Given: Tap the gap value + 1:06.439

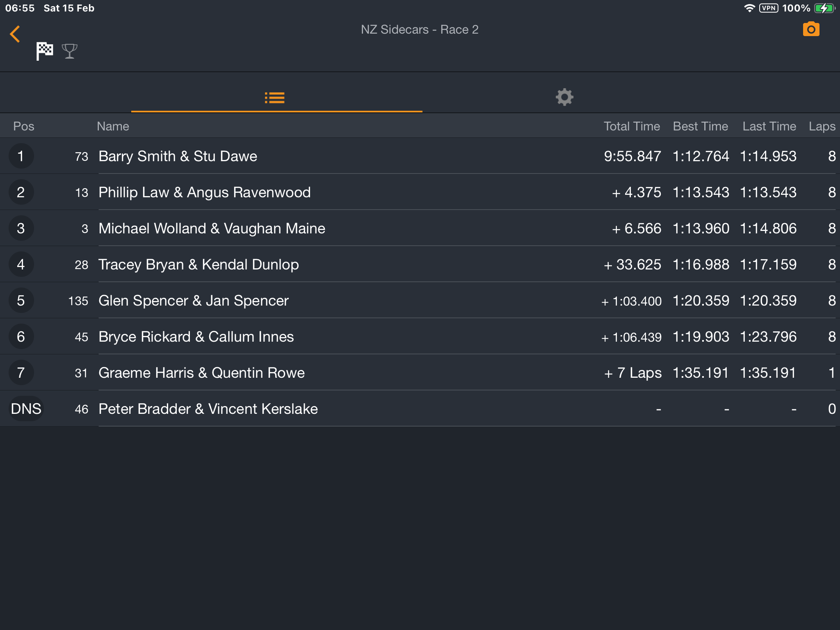Looking at the screenshot, I should 631,337.
